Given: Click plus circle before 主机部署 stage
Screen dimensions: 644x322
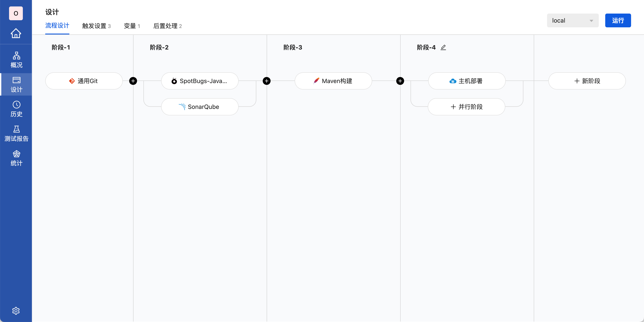Looking at the screenshot, I should (400, 81).
